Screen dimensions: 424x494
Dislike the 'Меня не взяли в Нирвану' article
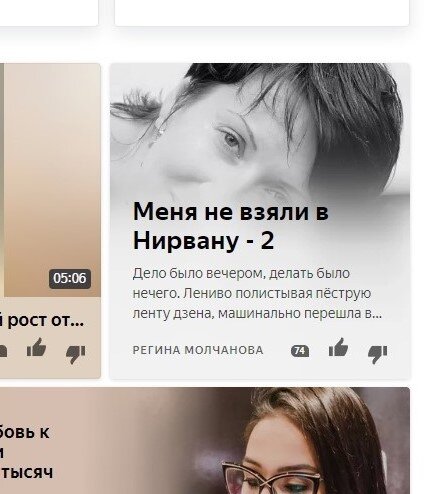[377, 353]
